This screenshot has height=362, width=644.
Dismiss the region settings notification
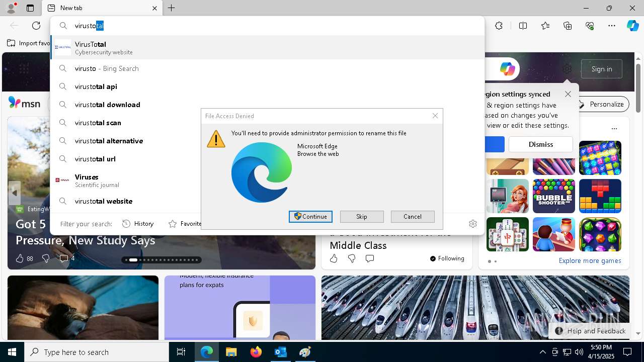pos(541,144)
